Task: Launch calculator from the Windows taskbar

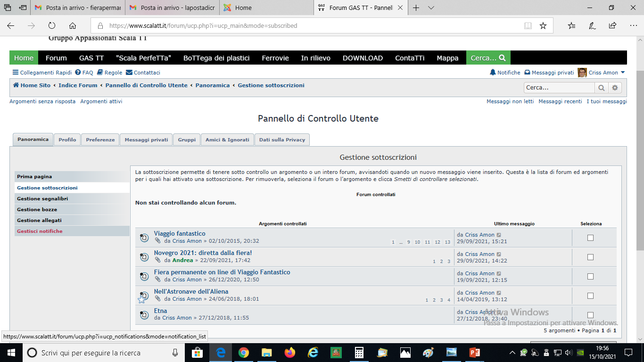Action: pos(359,353)
